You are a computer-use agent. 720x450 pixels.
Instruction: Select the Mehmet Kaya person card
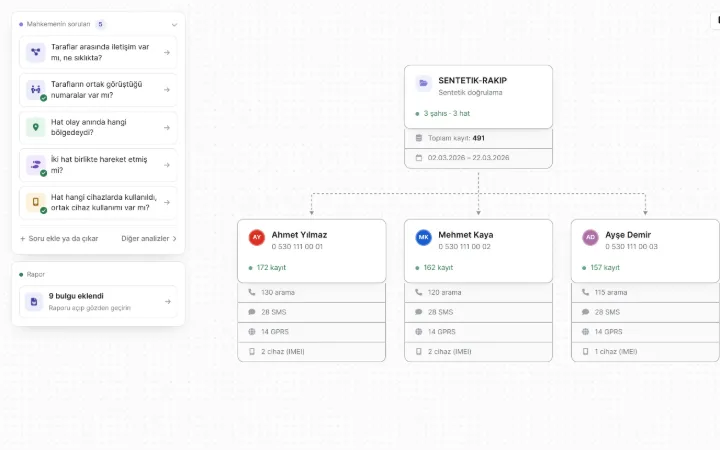478,251
